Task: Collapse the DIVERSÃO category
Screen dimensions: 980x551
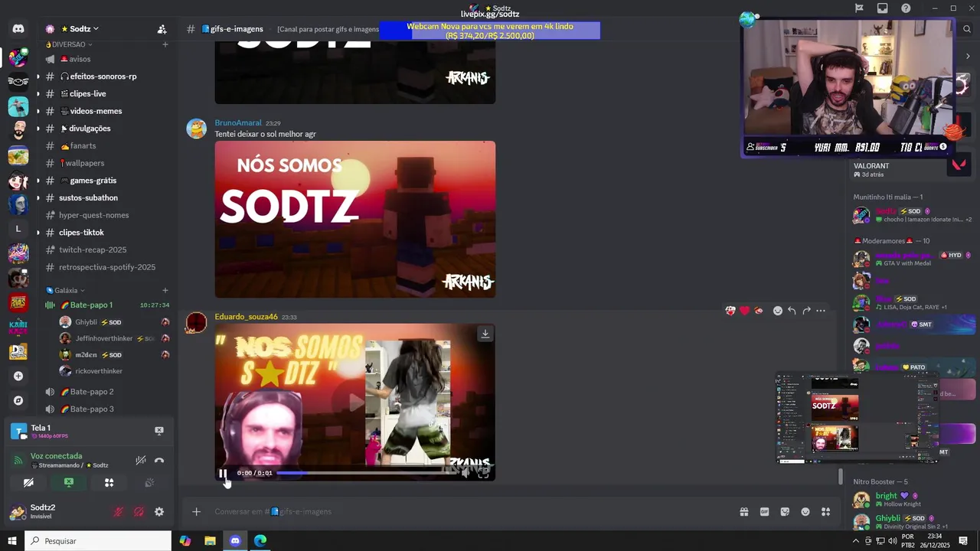Action: pyautogui.click(x=68, y=44)
